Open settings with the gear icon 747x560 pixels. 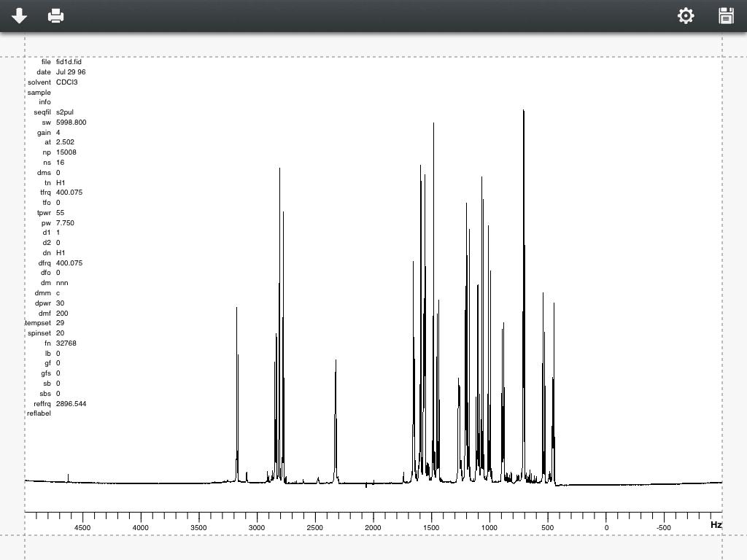pos(686,16)
